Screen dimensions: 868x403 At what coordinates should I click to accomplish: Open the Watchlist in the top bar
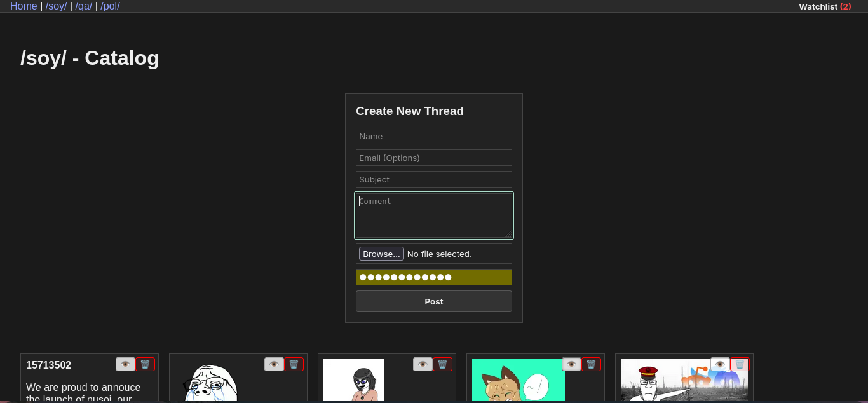824,6
